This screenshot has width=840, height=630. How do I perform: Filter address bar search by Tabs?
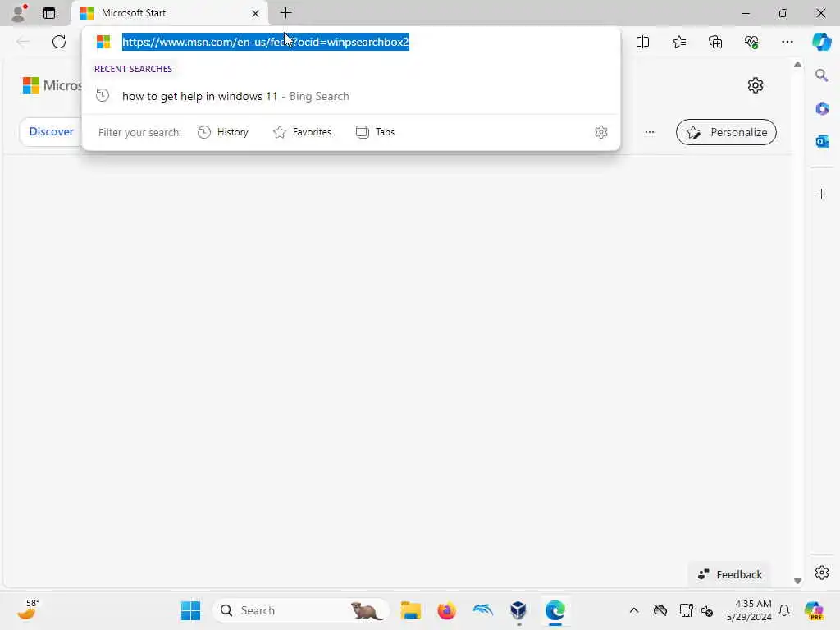[375, 132]
